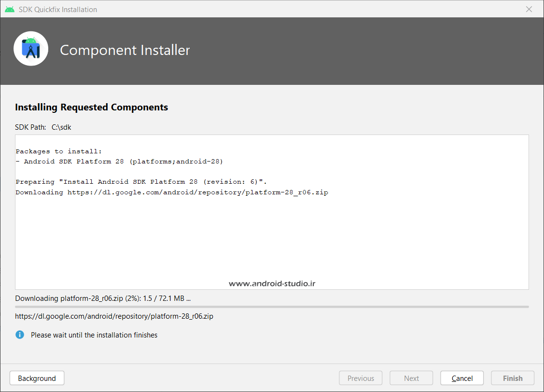The height and width of the screenshot is (392, 544).
Task: Close the SDK Quickfix Installation window
Action: click(x=529, y=9)
